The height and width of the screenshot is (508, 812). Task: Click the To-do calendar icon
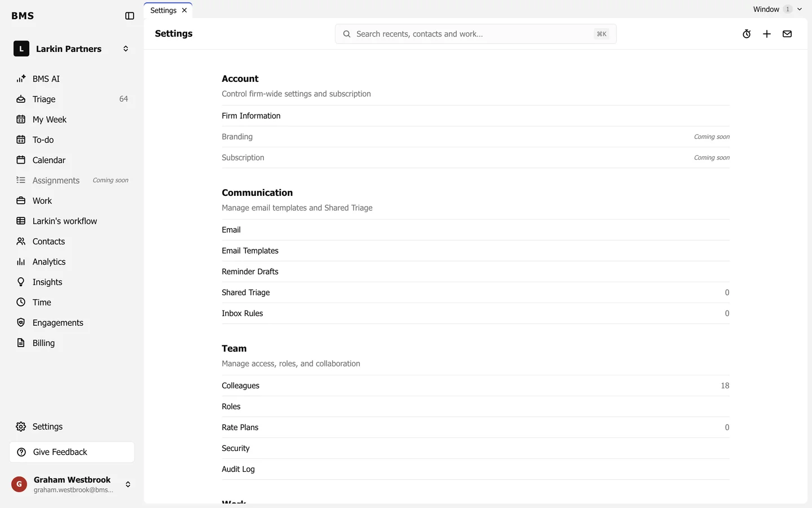[21, 139]
